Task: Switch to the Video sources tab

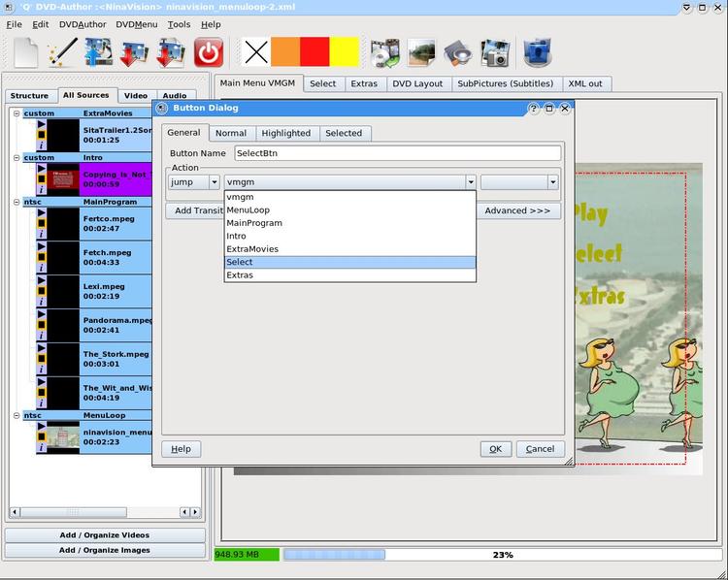Action: 136,96
